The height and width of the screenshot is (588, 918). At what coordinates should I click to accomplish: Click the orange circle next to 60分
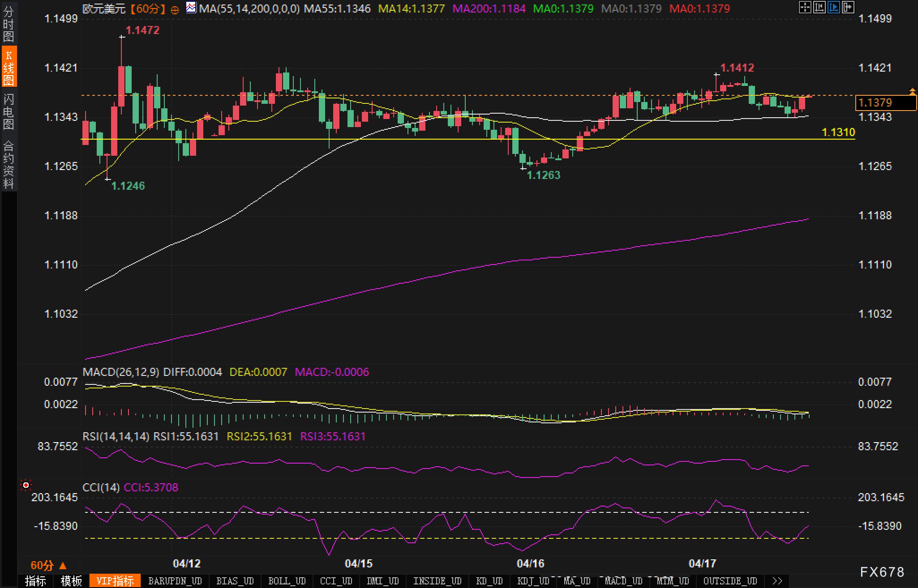click(175, 9)
